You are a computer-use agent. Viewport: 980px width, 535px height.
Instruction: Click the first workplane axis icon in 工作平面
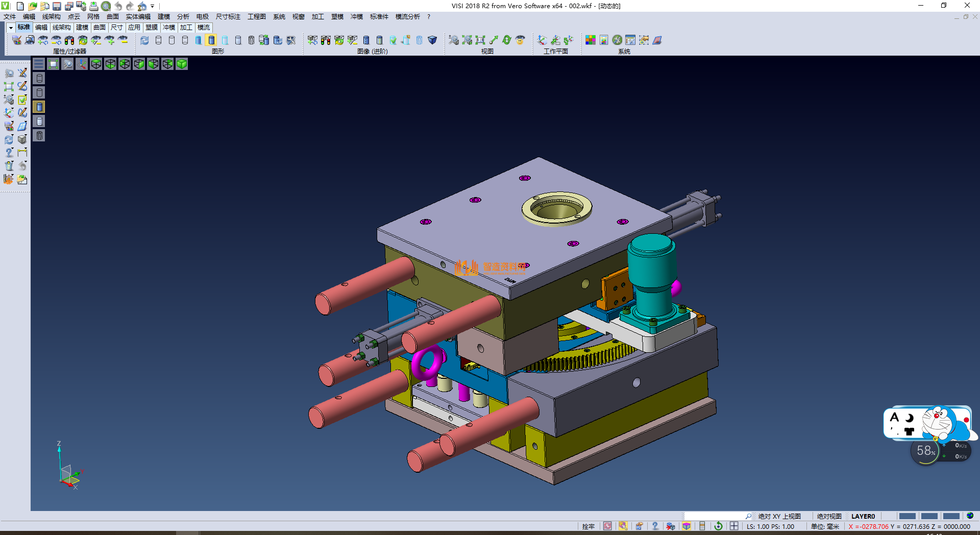click(x=542, y=40)
